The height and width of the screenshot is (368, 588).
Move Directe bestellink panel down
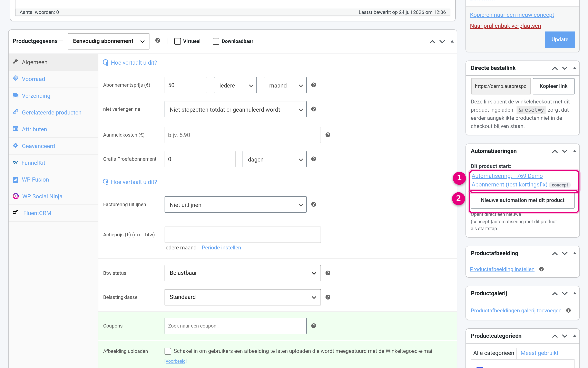[x=565, y=68]
